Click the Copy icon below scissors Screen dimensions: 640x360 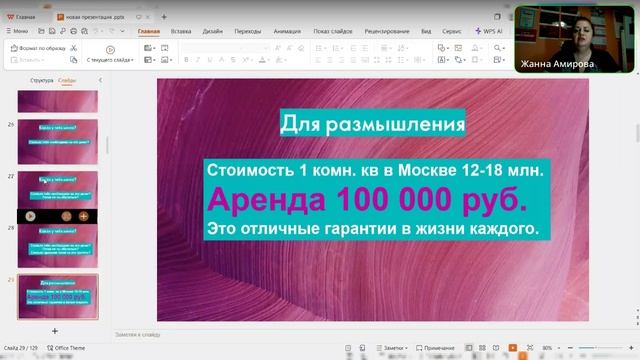(73, 60)
